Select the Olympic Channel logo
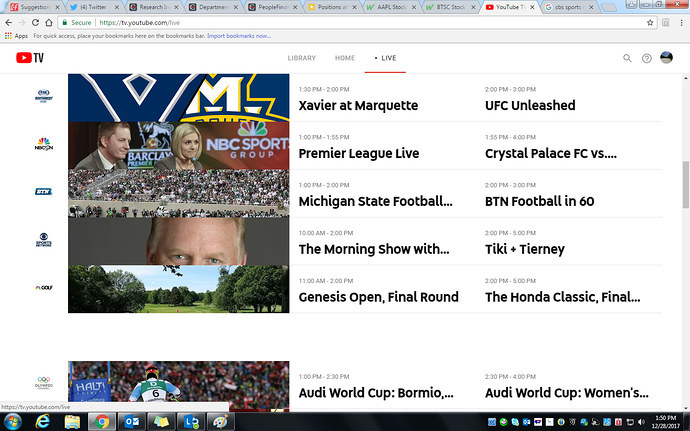 (44, 383)
